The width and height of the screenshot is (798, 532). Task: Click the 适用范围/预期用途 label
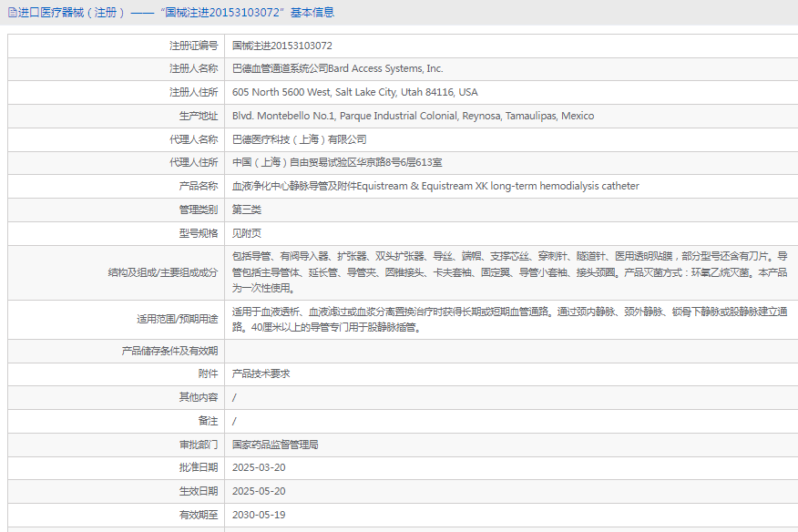coord(177,319)
